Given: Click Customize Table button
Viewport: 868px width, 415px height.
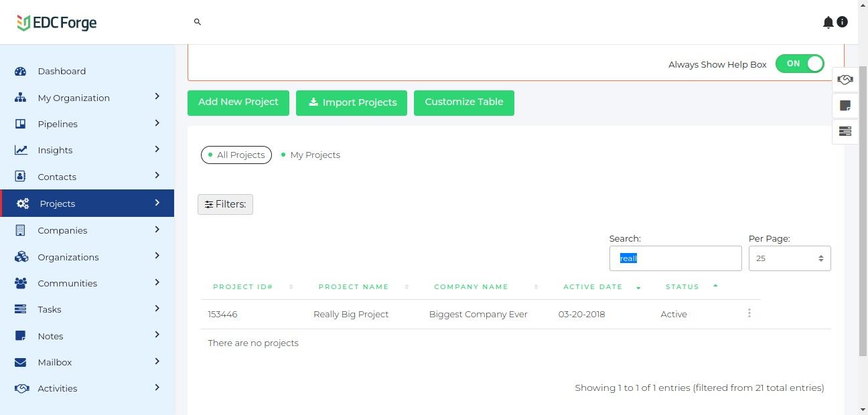Looking at the screenshot, I should pos(464,102).
